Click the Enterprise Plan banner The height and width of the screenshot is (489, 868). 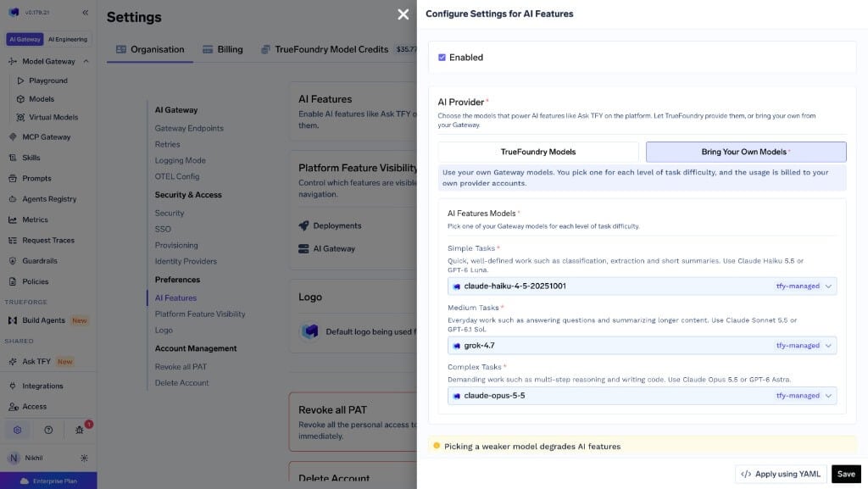(x=48, y=481)
